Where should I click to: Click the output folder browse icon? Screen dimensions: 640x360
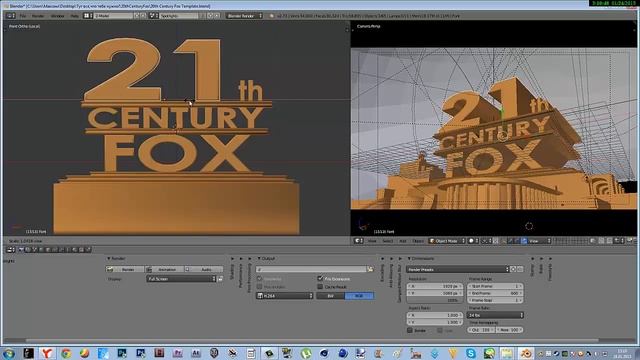[370, 269]
